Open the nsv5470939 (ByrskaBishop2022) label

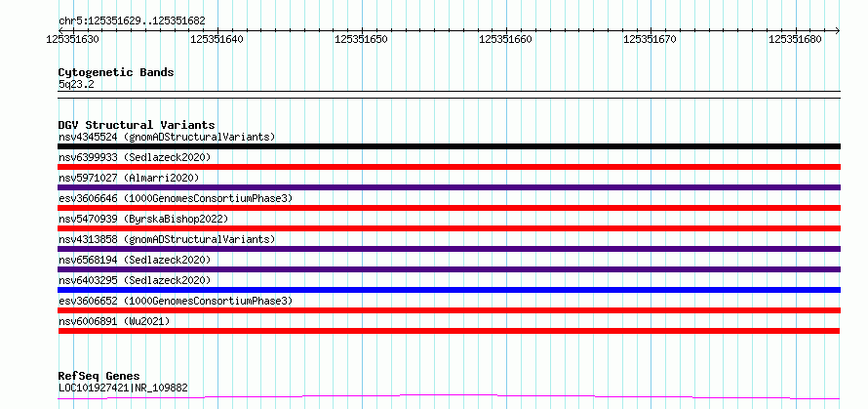[143, 219]
